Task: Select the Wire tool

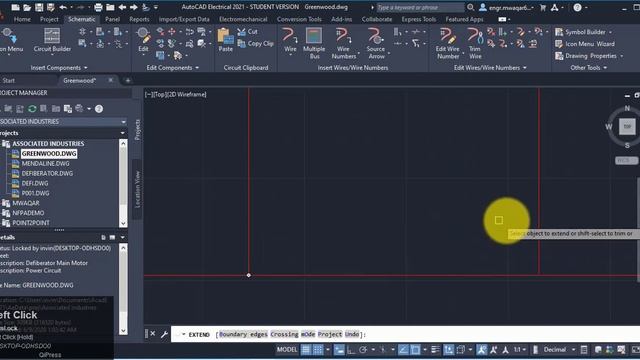Action: pyautogui.click(x=290, y=40)
